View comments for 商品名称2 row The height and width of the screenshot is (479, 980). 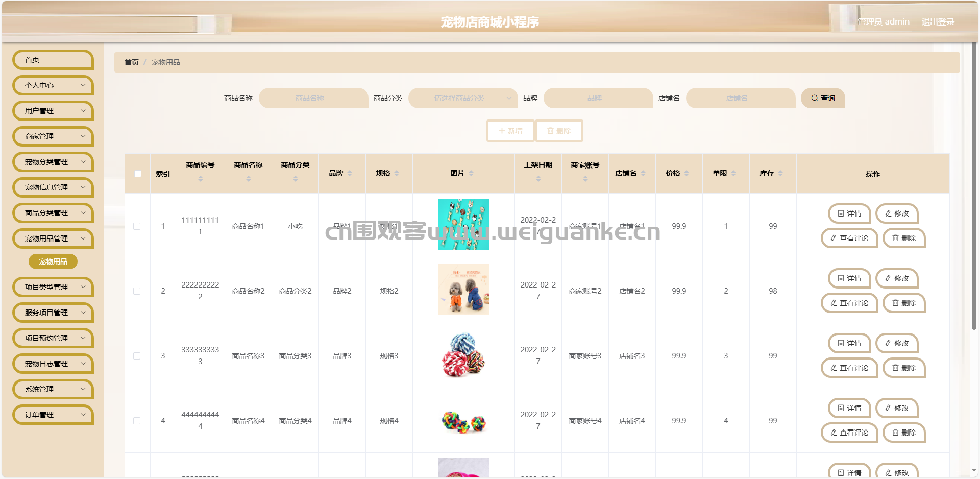[x=849, y=303]
